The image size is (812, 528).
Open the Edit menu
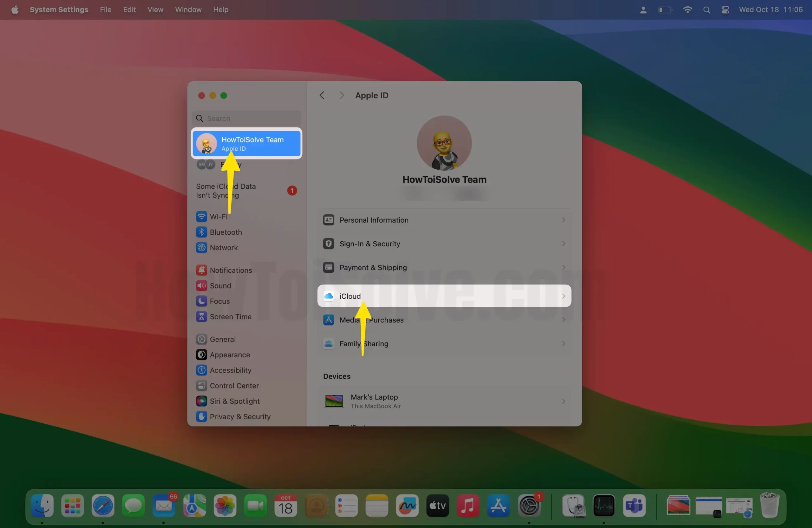129,10
